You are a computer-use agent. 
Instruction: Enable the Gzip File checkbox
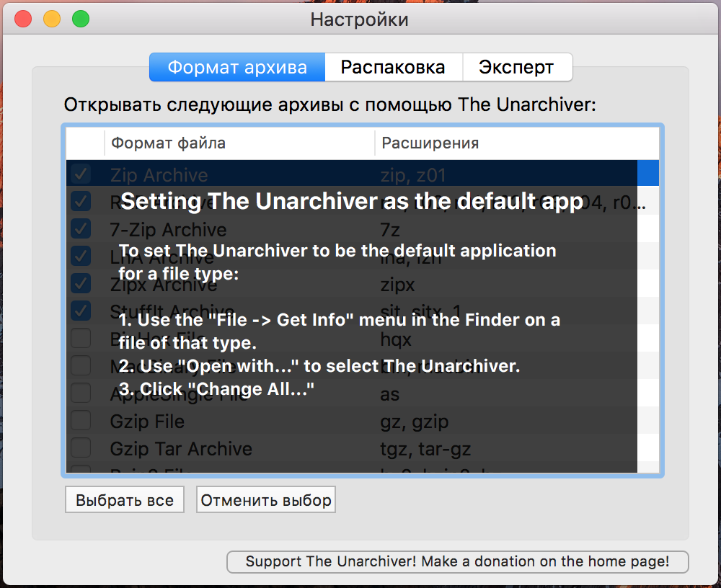point(81,420)
